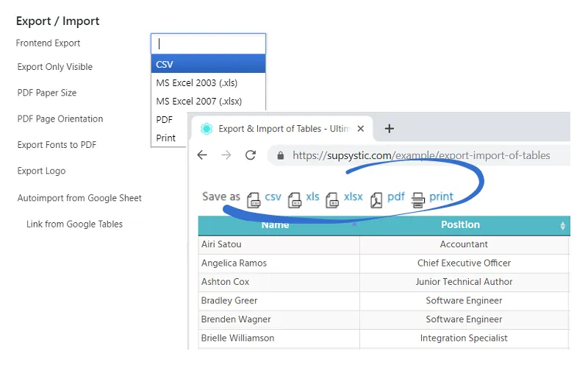The width and height of the screenshot is (588, 368).
Task: Choose MS Excel 2007 (.xlsx) option
Action: point(208,101)
